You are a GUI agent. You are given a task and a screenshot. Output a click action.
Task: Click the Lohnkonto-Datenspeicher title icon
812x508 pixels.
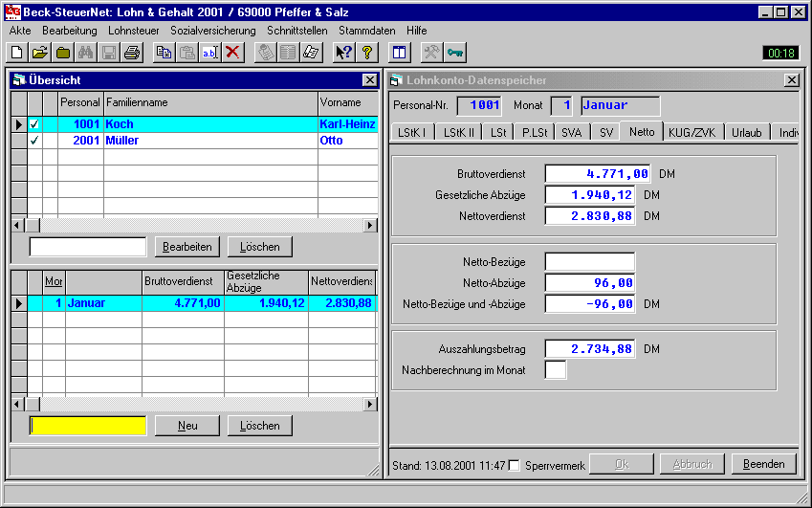pos(396,80)
